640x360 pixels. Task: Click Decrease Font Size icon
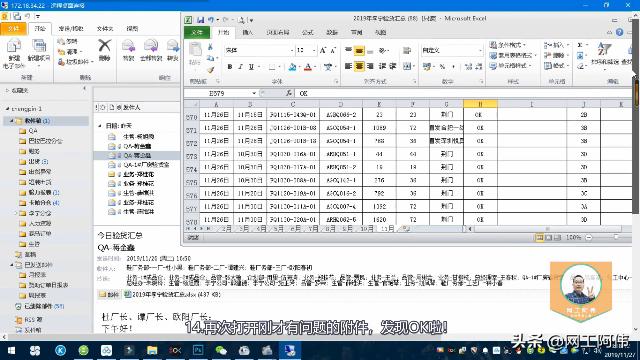(x=333, y=50)
